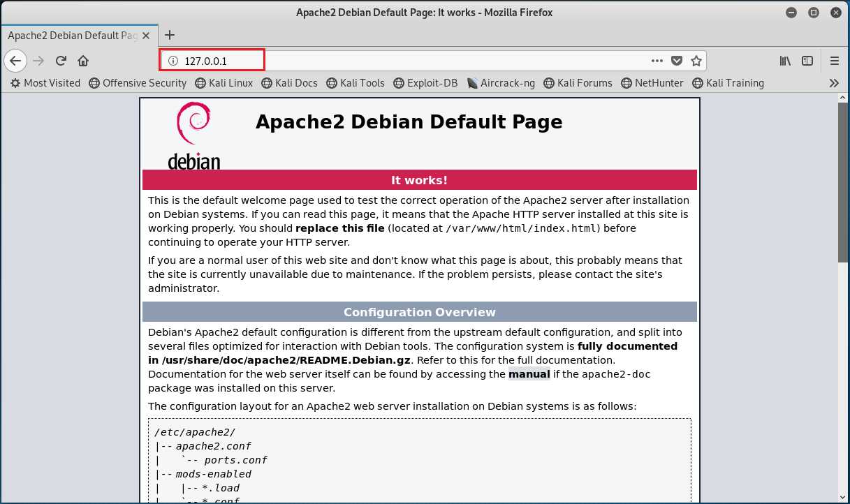Go back with the Back arrow button
Screen dimensions: 850x504
point(15,61)
